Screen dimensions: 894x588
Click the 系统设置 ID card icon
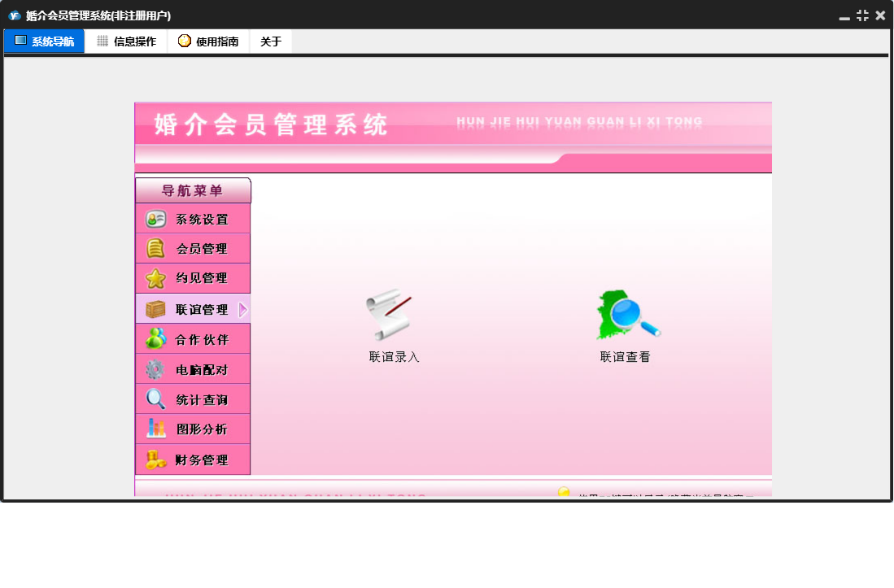155,219
